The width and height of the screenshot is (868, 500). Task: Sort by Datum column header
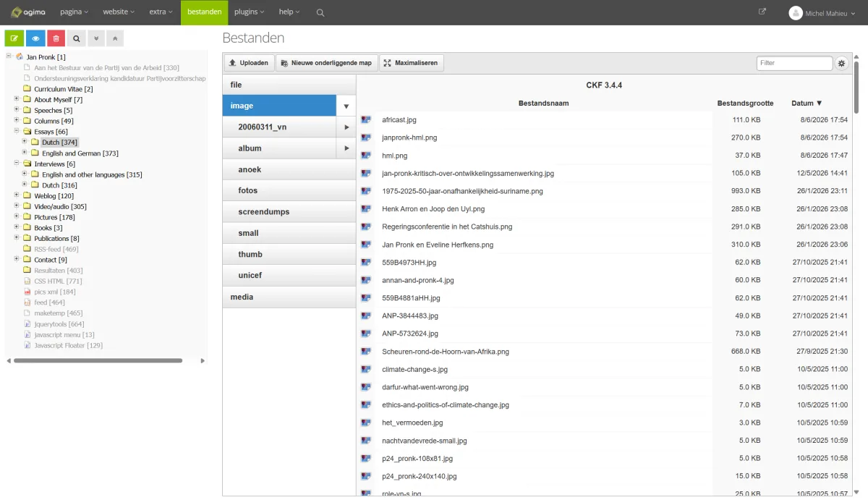[807, 103]
